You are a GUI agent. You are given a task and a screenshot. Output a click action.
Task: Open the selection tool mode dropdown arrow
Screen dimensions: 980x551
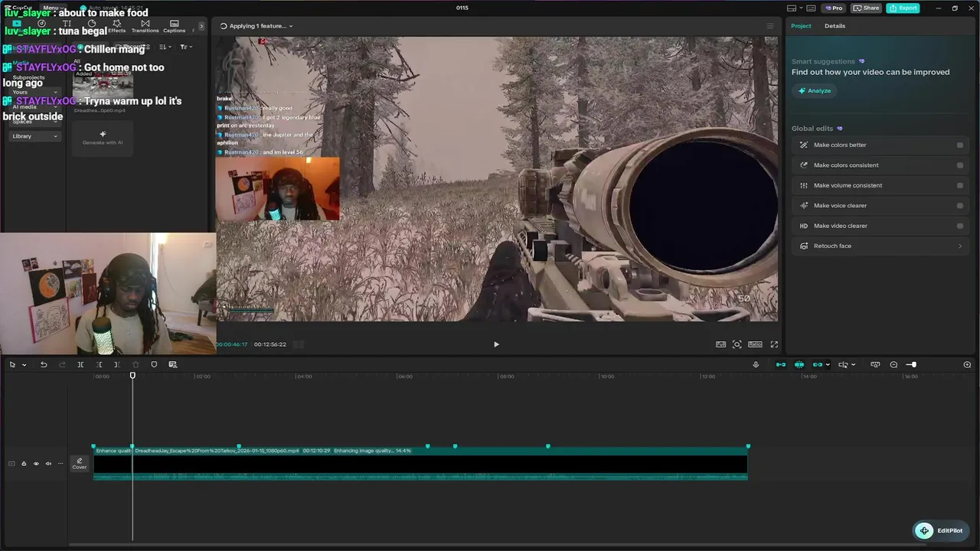pyautogui.click(x=24, y=365)
